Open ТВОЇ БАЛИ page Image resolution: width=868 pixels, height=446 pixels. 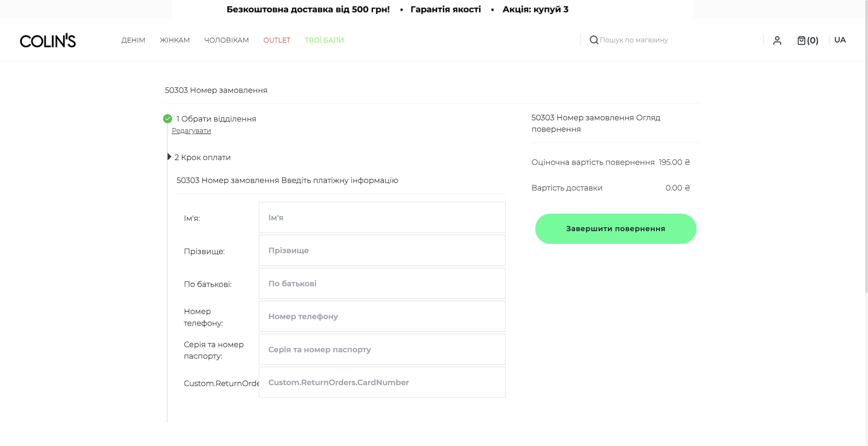pos(324,40)
